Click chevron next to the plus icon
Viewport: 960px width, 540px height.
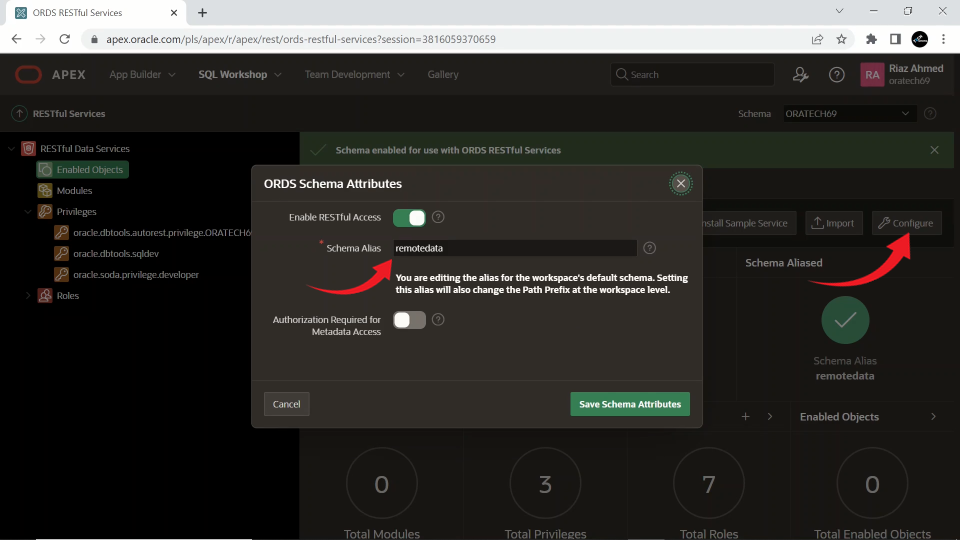(770, 416)
